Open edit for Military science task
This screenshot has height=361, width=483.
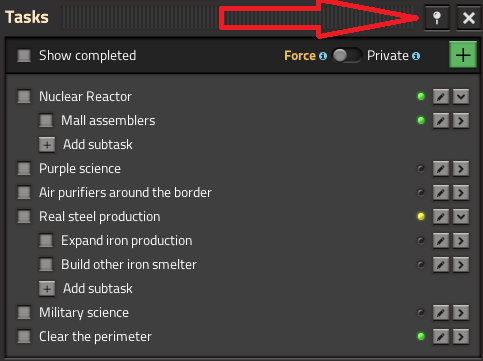click(x=441, y=313)
